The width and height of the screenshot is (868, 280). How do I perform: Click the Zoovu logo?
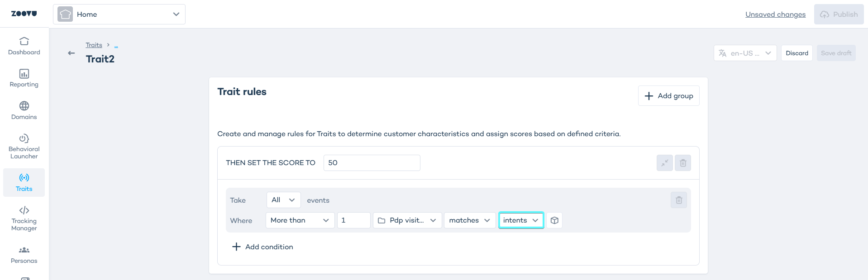tap(24, 14)
